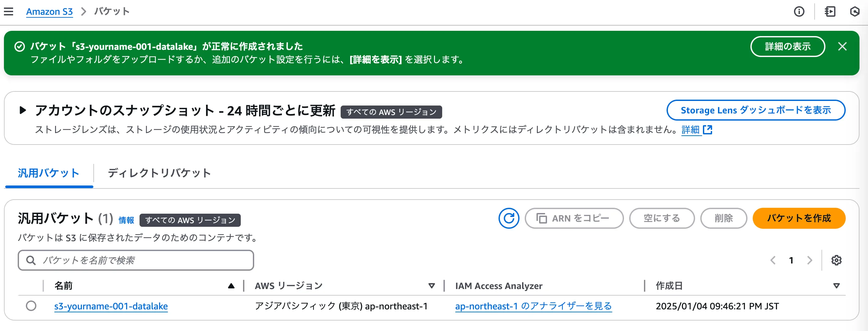
Task: Dismiss the green success banner
Action: click(842, 47)
